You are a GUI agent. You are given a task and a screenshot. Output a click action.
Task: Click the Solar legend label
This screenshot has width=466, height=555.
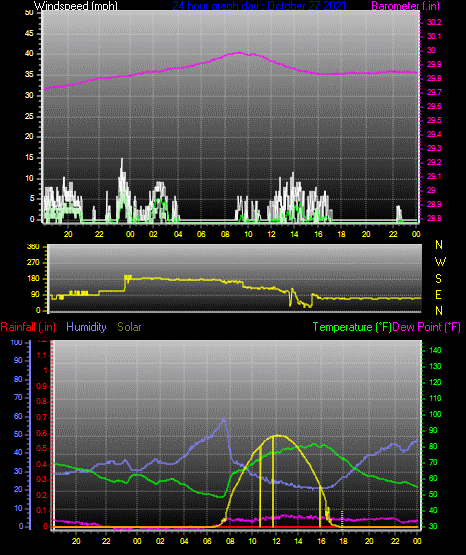pos(129,327)
